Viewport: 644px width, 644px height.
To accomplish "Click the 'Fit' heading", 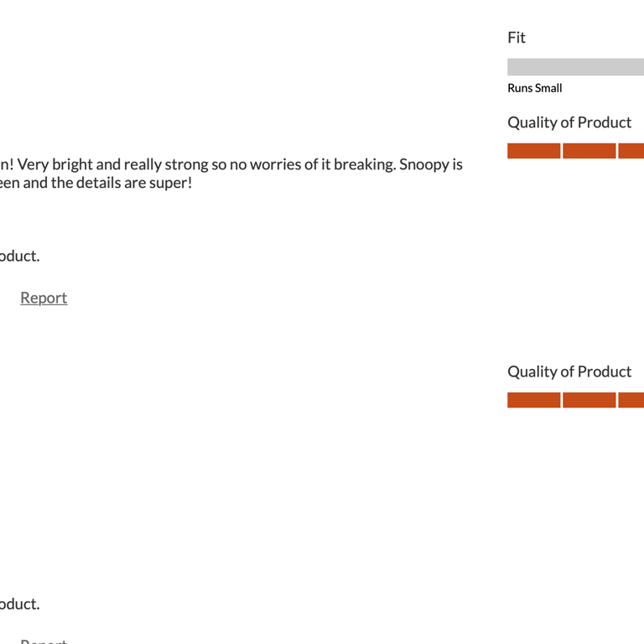I will (517, 38).
